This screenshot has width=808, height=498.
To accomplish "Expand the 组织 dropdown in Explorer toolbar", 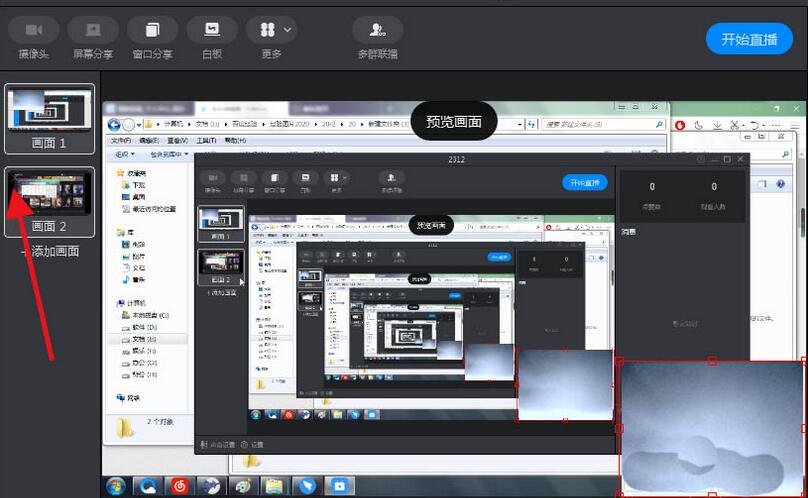I will point(124,155).
